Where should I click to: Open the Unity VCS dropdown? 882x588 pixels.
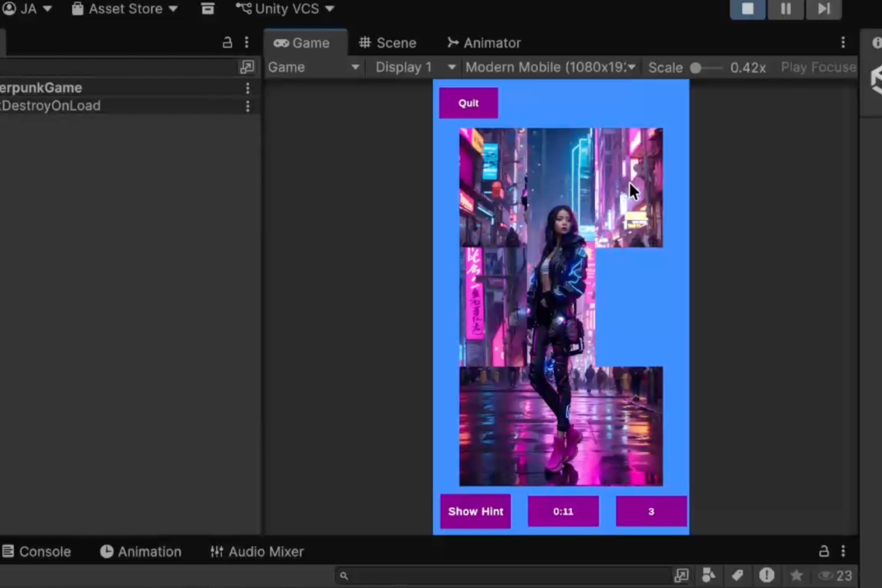point(285,9)
